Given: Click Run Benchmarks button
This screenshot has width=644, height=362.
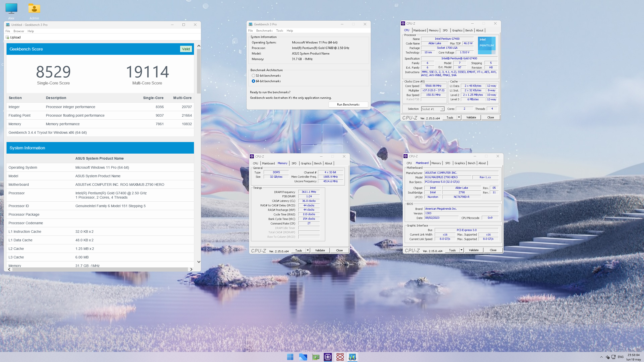Looking at the screenshot, I should [x=348, y=105].
